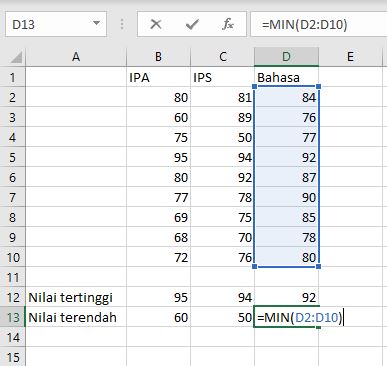Select row 1 header
This screenshot has width=387, height=366.
point(13,77)
